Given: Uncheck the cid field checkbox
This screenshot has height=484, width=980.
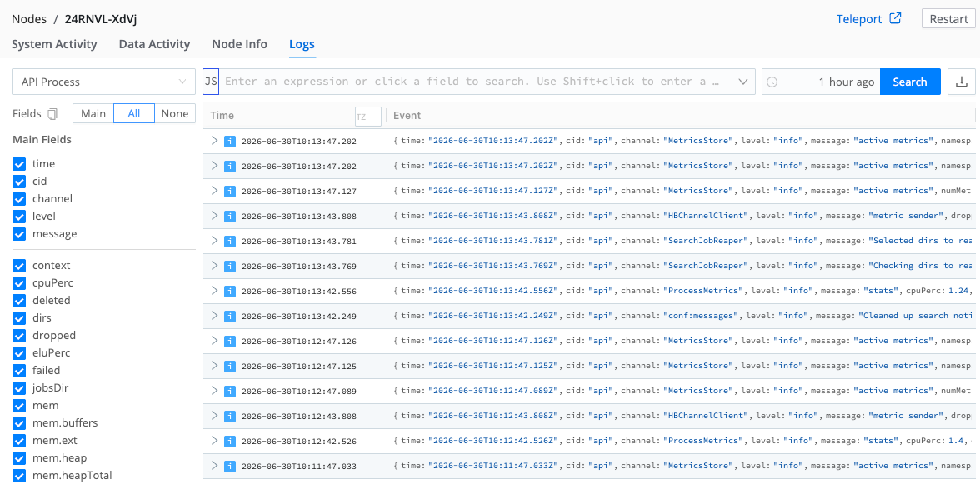Looking at the screenshot, I should point(18,182).
